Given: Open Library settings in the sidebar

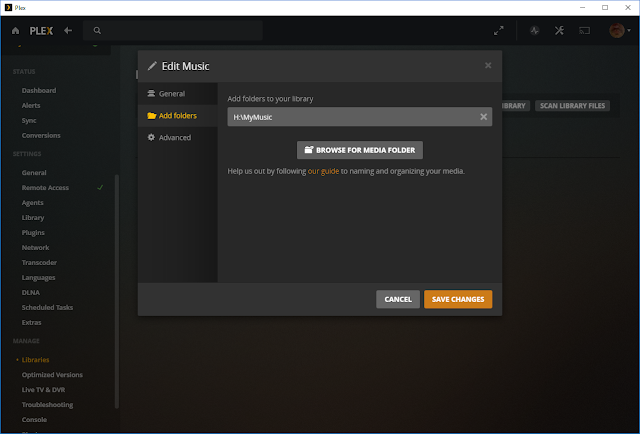Looking at the screenshot, I should pos(33,218).
